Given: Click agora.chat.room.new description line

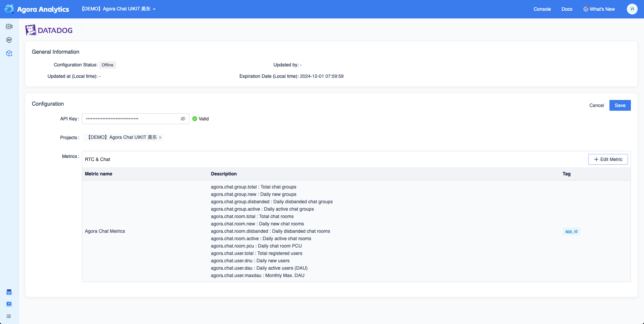Looking at the screenshot, I should [x=257, y=224].
